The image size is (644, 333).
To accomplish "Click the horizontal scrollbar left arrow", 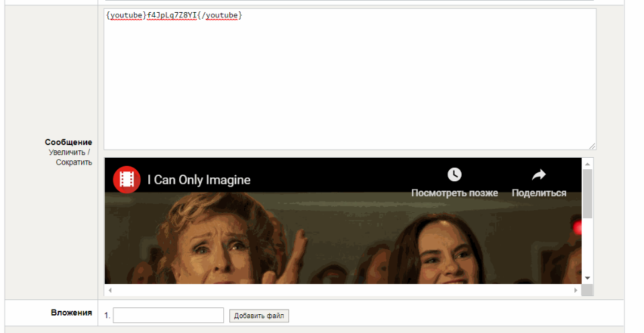I will 109,290.
